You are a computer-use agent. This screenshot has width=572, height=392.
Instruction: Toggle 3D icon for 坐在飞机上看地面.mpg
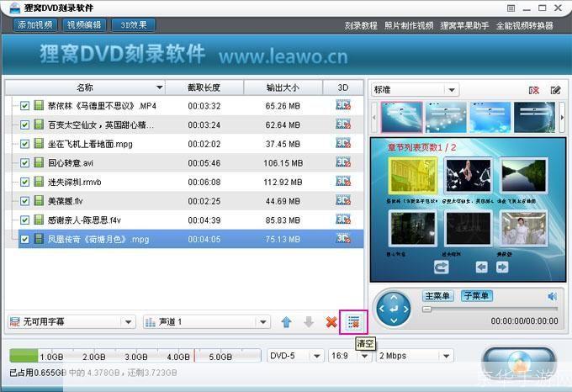[343, 143]
